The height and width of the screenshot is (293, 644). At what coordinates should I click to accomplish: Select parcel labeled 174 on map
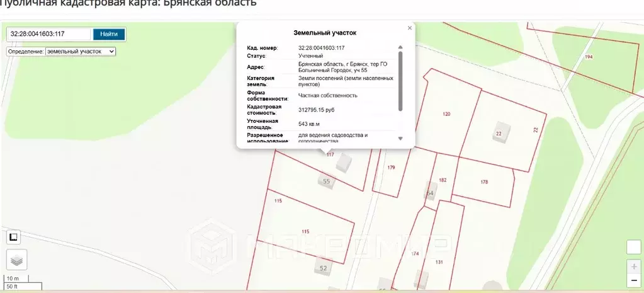coord(415,253)
